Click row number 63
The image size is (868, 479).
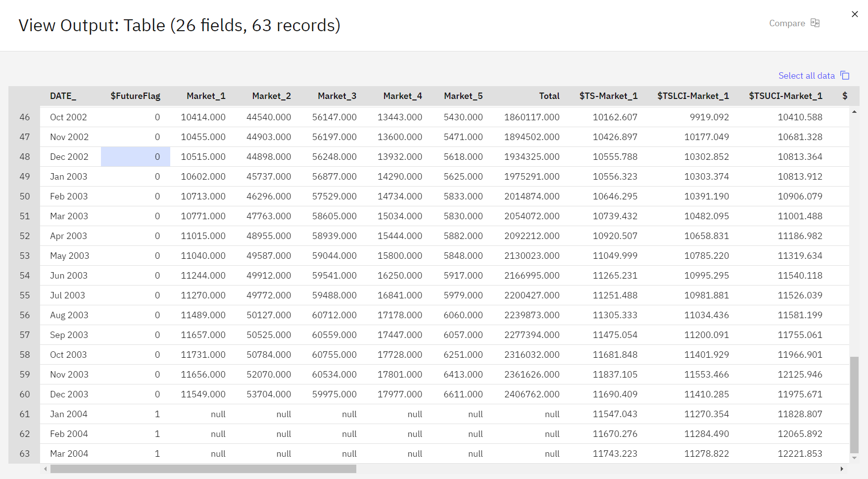pos(25,454)
